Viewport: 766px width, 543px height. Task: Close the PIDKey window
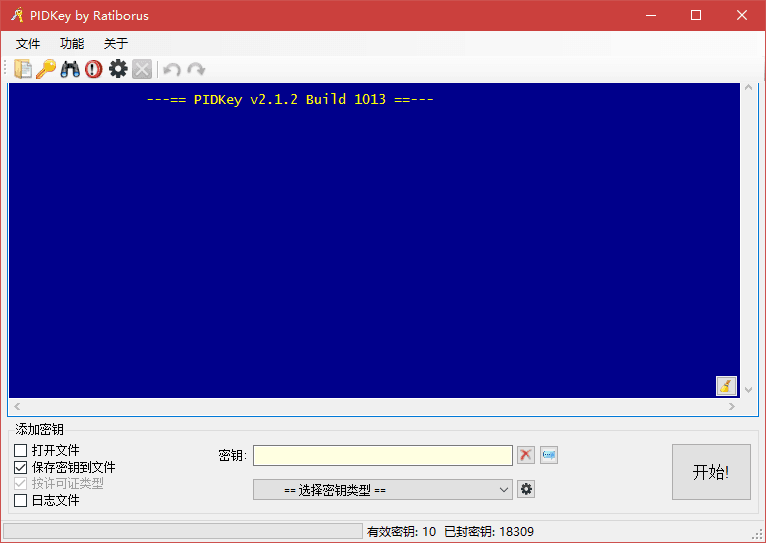pyautogui.click(x=742, y=15)
